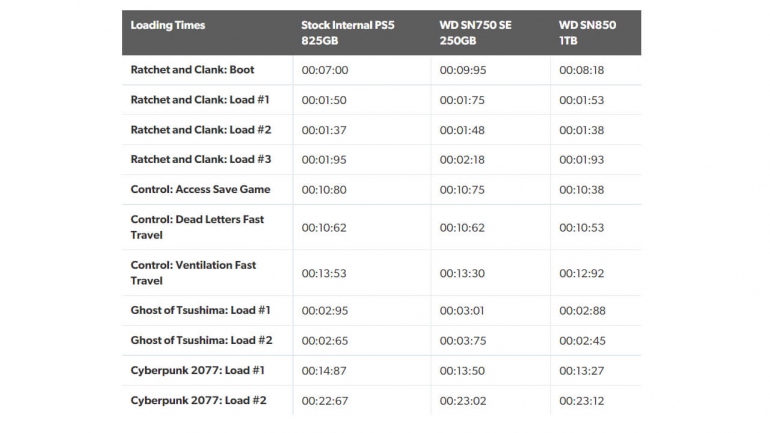770x433 pixels.
Task: Click the "Cyberpunk 2077: Load #2" row label
Action: click(198, 401)
